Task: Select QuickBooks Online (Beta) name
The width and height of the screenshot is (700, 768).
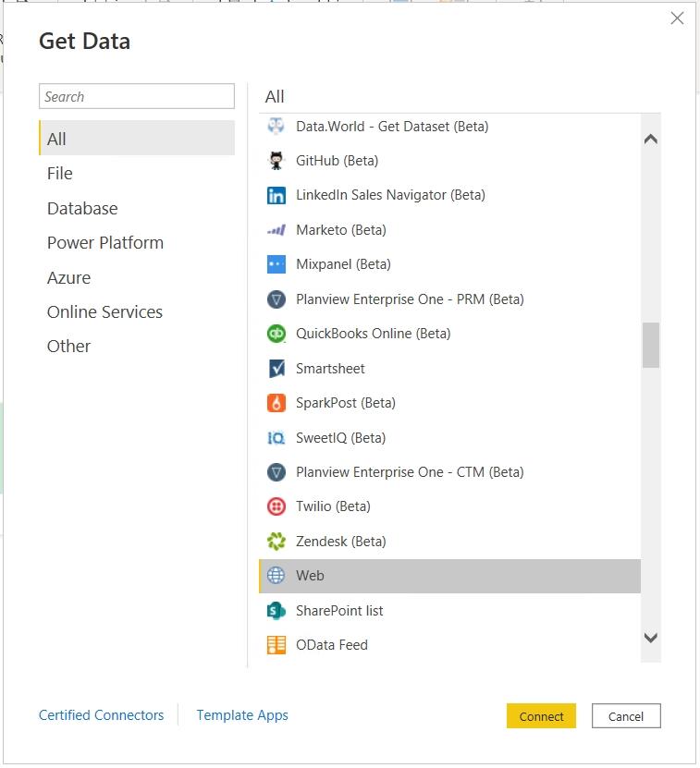Action: 373,334
